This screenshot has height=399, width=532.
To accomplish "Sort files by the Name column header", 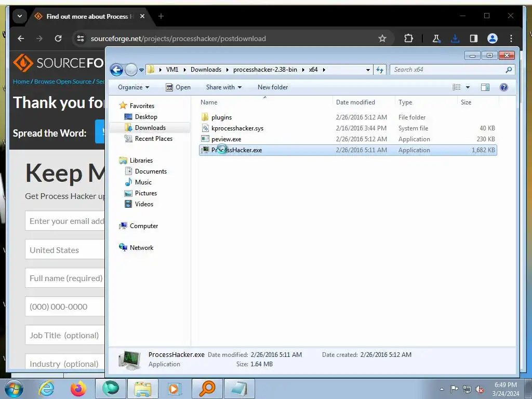I will tap(209, 102).
